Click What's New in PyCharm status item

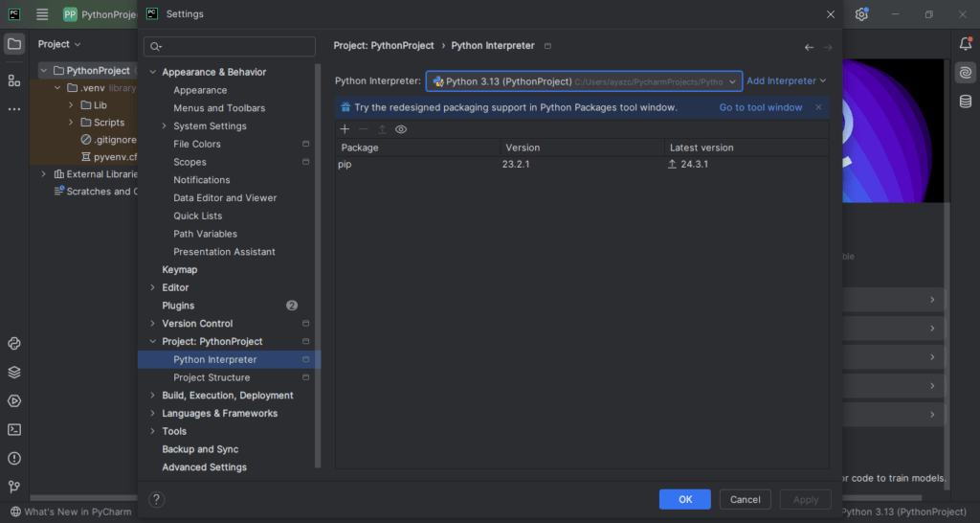71,512
